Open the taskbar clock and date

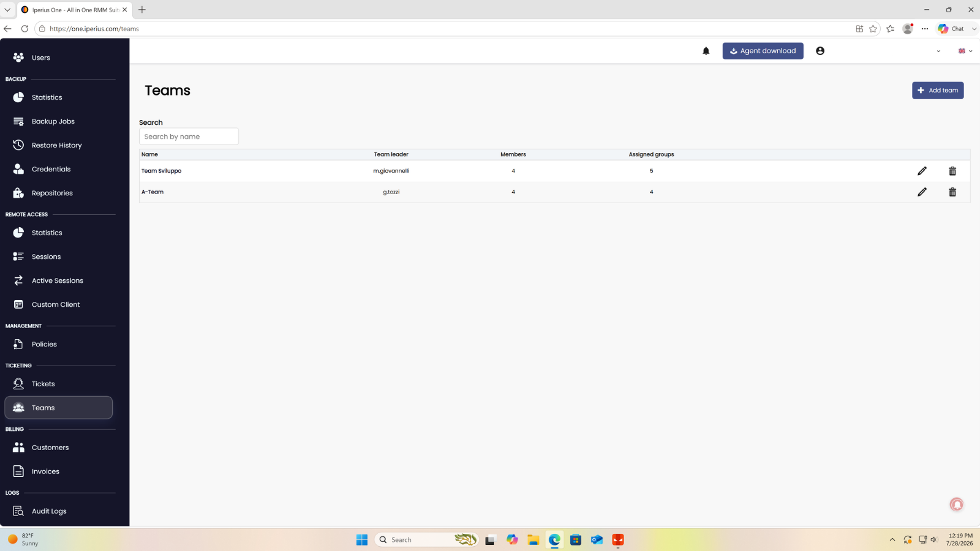959,539
